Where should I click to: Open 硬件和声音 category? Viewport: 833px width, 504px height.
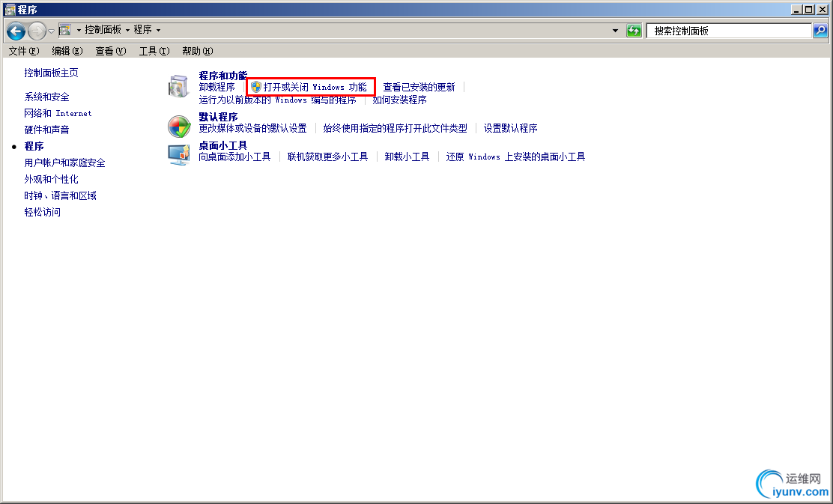click(46, 130)
